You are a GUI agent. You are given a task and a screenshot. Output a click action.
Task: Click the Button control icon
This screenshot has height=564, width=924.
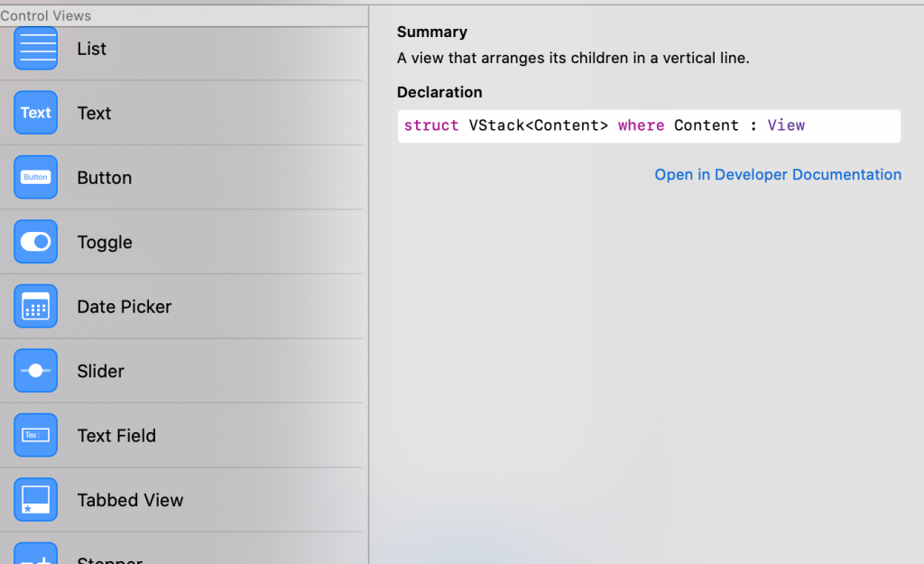tap(35, 177)
